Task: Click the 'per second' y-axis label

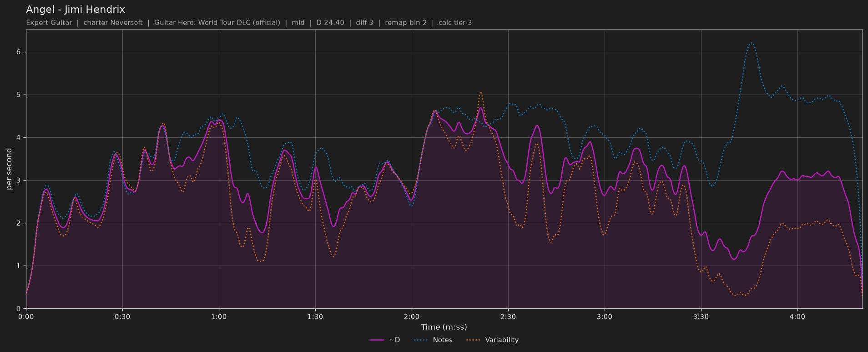Action: coord(9,169)
